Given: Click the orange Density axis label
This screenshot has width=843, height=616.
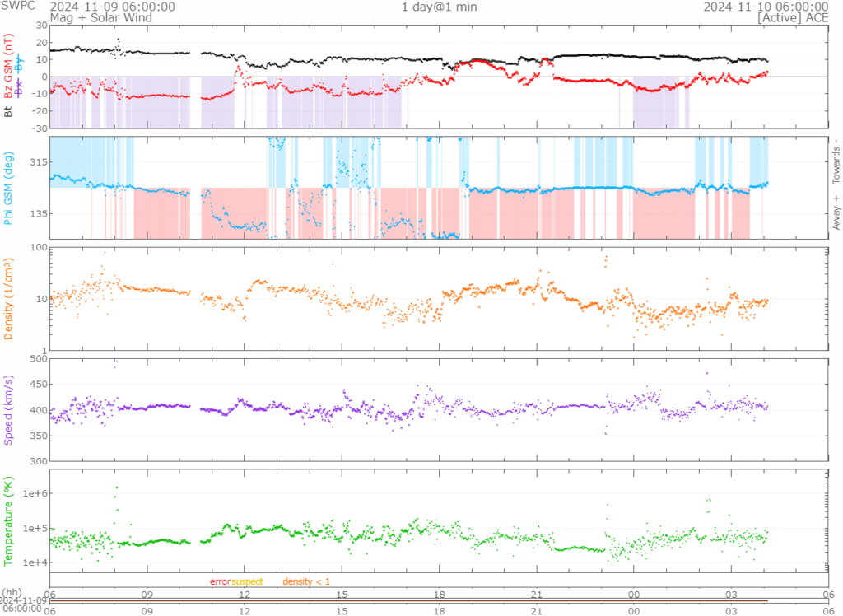Looking at the screenshot, I should [8, 298].
